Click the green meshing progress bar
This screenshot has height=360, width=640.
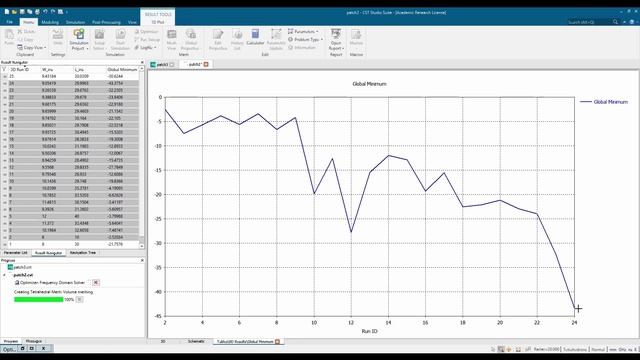(39, 300)
